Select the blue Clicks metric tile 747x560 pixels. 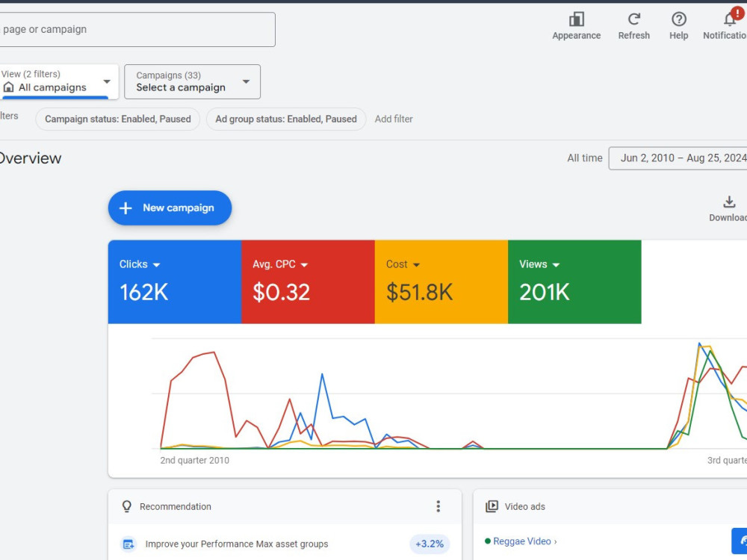point(175,282)
